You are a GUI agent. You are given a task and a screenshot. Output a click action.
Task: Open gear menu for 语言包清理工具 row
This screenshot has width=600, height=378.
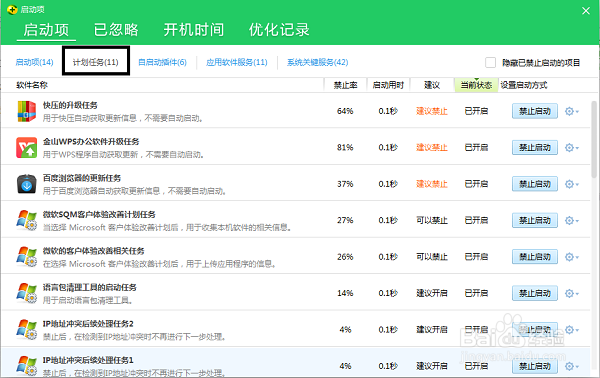click(572, 293)
